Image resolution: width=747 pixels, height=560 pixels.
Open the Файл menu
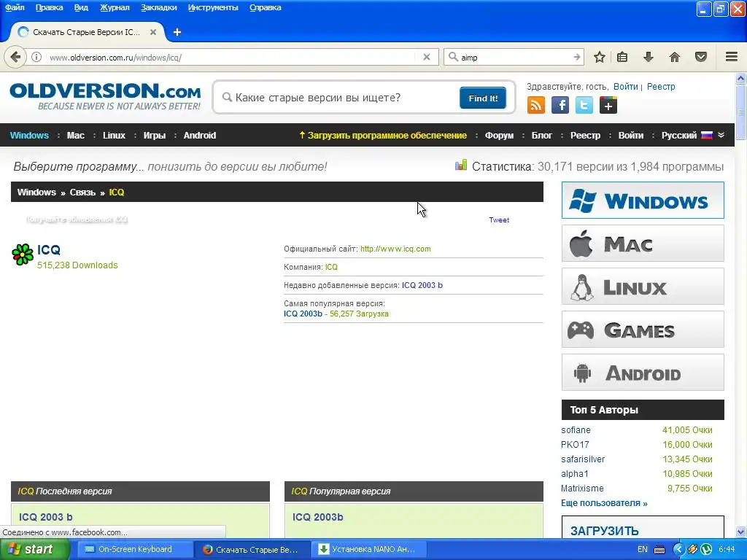click(15, 7)
